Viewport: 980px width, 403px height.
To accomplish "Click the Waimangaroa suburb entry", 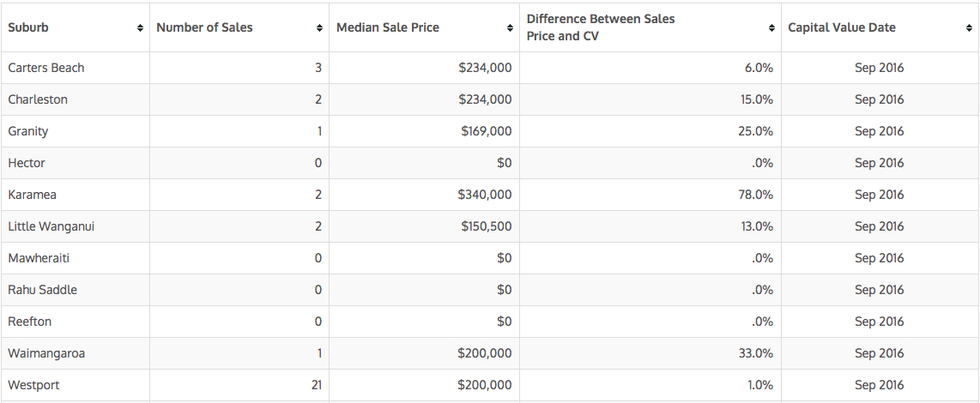I will pyautogui.click(x=46, y=353).
